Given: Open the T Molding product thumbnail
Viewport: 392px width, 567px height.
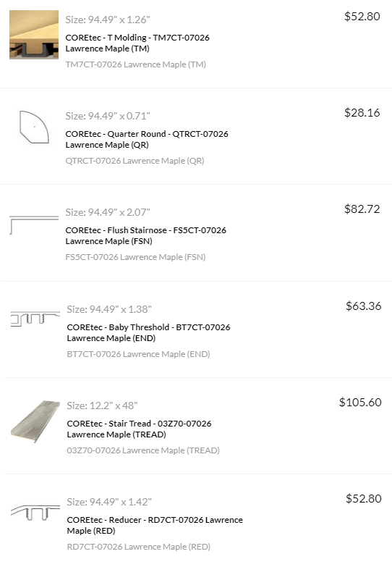Looking at the screenshot, I should click(x=34, y=35).
